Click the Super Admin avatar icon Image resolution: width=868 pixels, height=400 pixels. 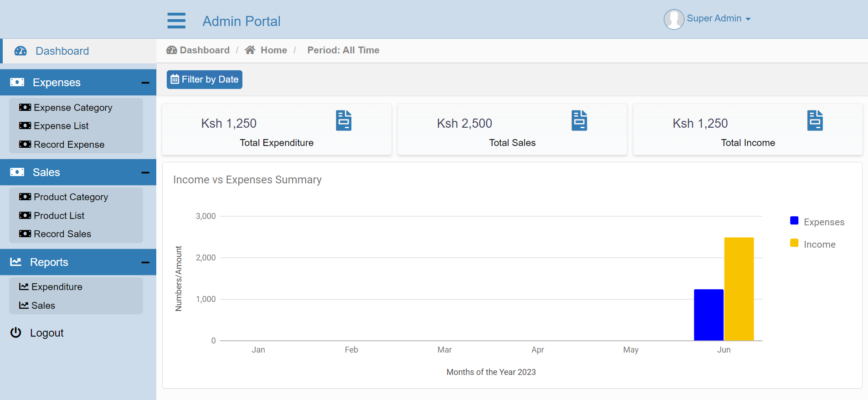(673, 19)
